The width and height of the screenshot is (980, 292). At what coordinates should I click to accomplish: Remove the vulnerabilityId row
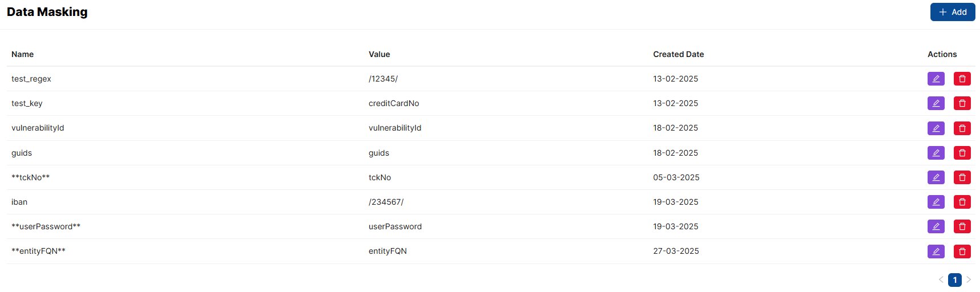pyautogui.click(x=962, y=128)
